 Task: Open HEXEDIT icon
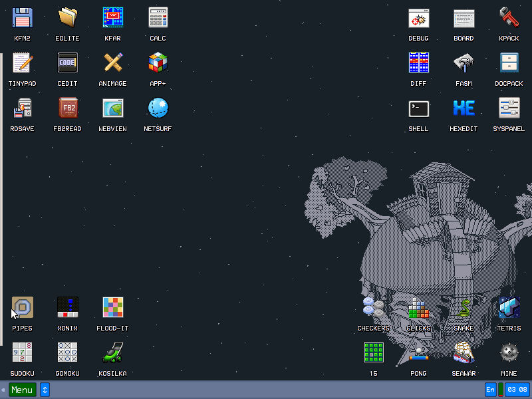point(464,108)
